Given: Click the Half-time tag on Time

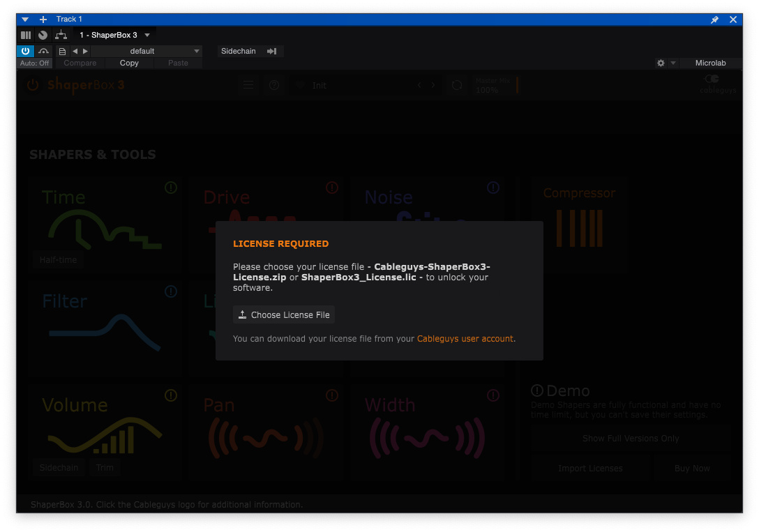Looking at the screenshot, I should 58,259.
